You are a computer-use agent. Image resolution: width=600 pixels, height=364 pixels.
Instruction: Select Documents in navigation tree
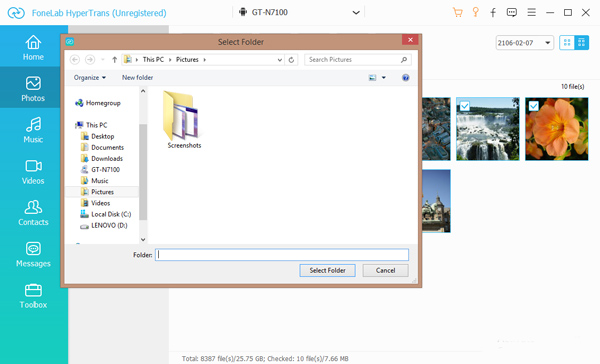pyautogui.click(x=102, y=147)
